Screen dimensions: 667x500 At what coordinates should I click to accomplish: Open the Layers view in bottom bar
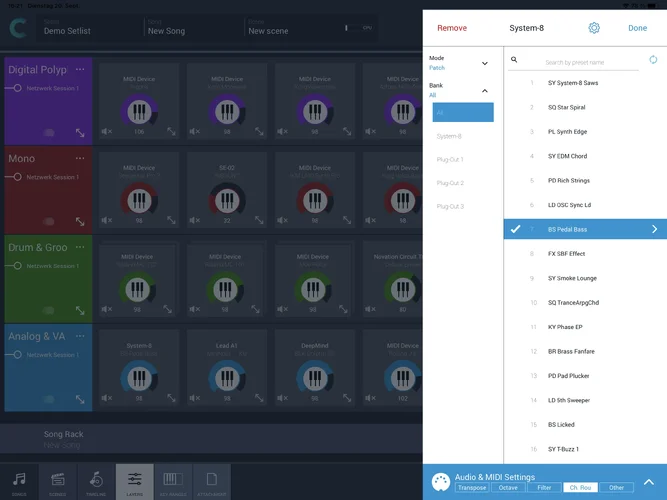[134, 482]
